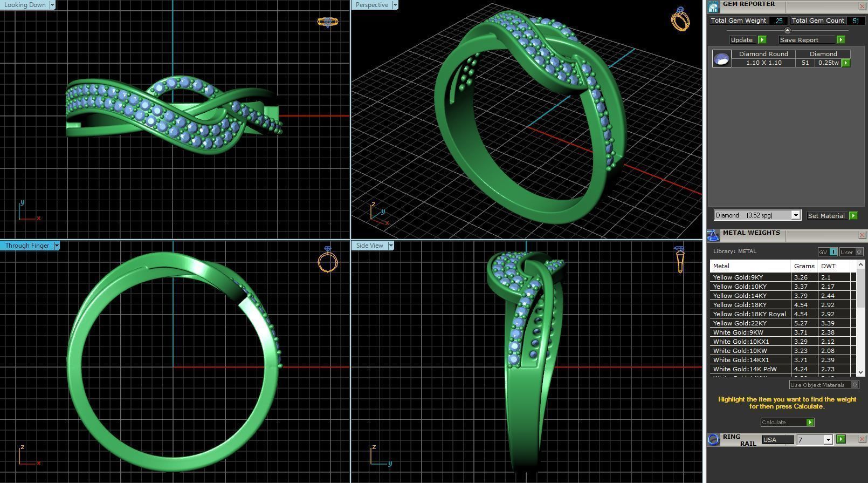Click the 1.10 X 1.10 gem size cell

763,63
